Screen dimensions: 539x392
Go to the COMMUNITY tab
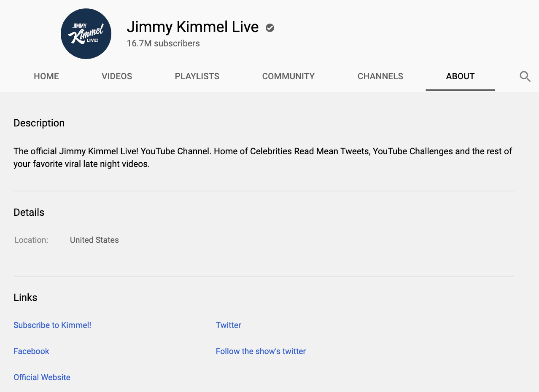click(x=288, y=76)
